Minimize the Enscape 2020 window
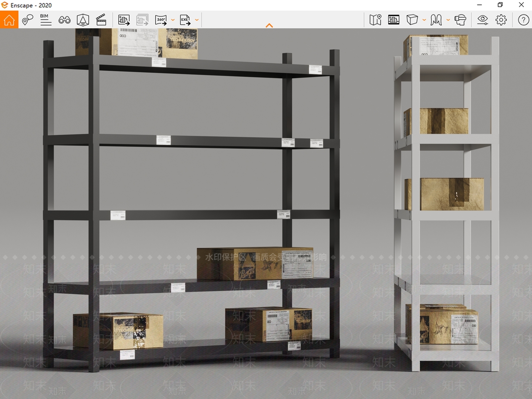 479,5
